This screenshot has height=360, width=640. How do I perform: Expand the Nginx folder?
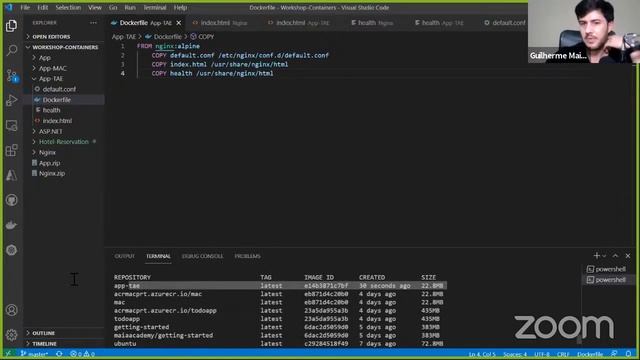pos(47,152)
